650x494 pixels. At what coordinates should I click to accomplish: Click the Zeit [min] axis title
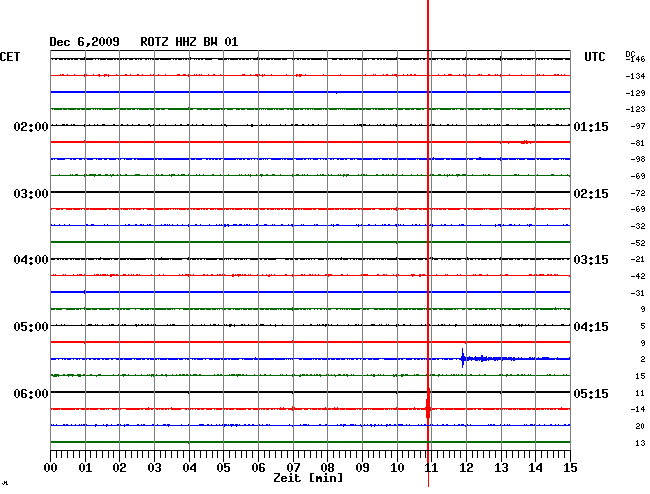[x=308, y=478]
